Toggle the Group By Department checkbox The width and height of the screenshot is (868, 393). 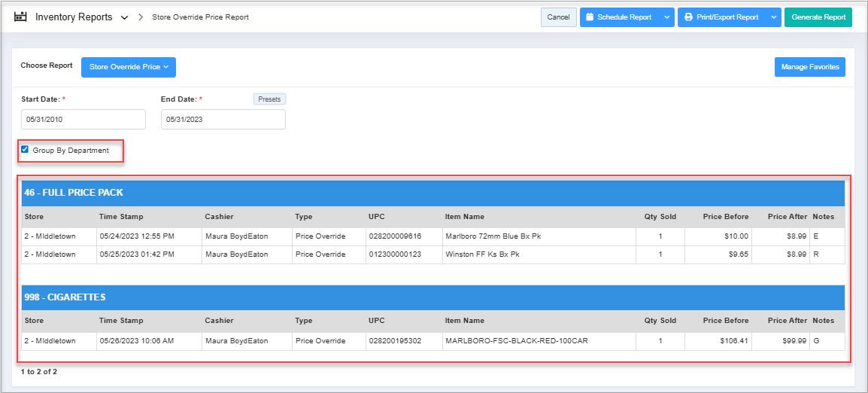coord(25,150)
